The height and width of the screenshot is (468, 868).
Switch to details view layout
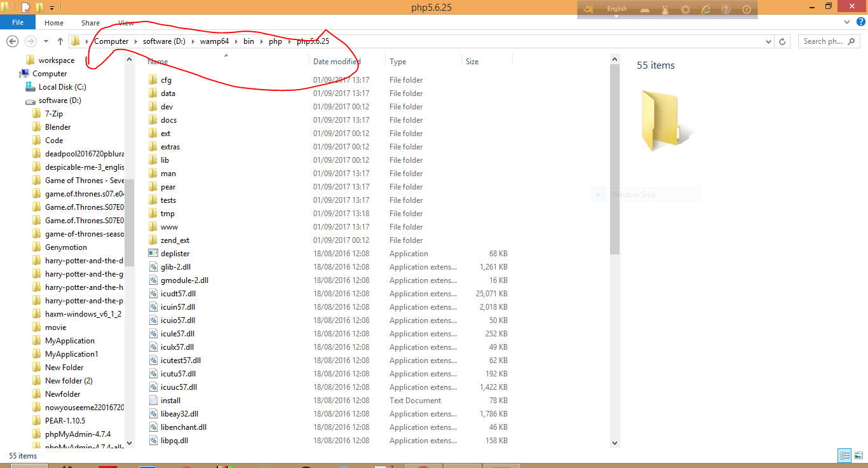pyautogui.click(x=844, y=455)
